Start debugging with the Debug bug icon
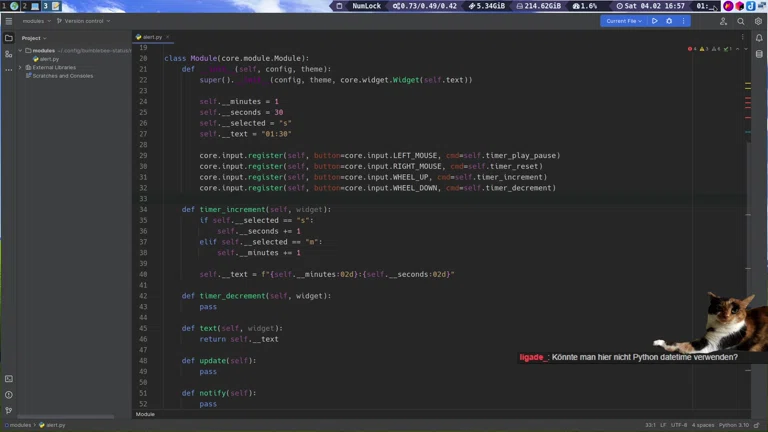The width and height of the screenshot is (768, 432). (x=669, y=21)
